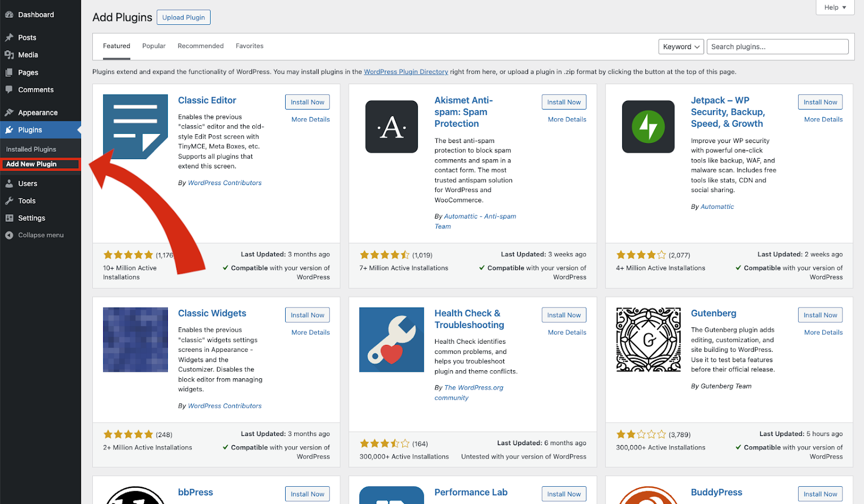Screen dimensions: 864x504
Task: Open the Akismet Anti-spam title link
Action: (x=464, y=112)
